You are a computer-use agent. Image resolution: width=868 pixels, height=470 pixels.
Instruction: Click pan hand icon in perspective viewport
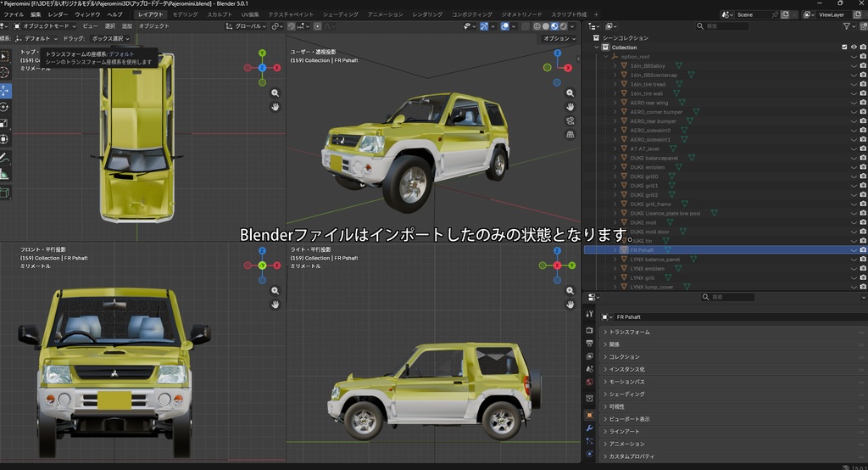pyautogui.click(x=570, y=107)
